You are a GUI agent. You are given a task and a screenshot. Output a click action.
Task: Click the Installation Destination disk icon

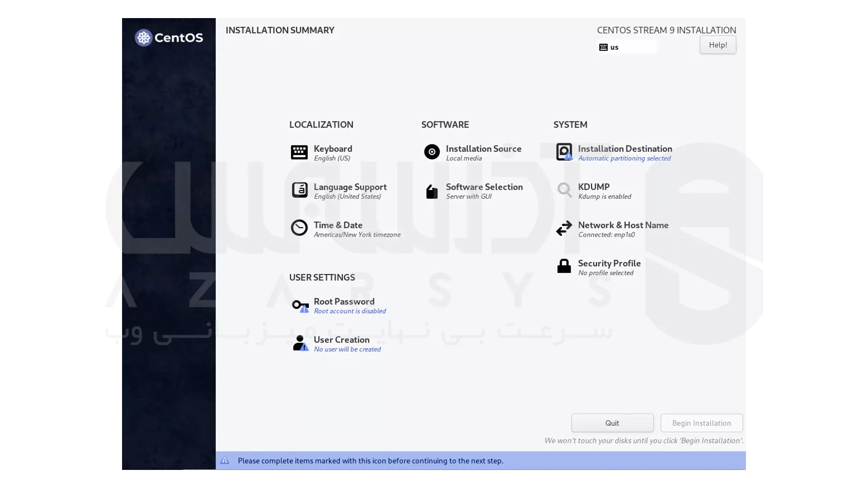(x=564, y=152)
